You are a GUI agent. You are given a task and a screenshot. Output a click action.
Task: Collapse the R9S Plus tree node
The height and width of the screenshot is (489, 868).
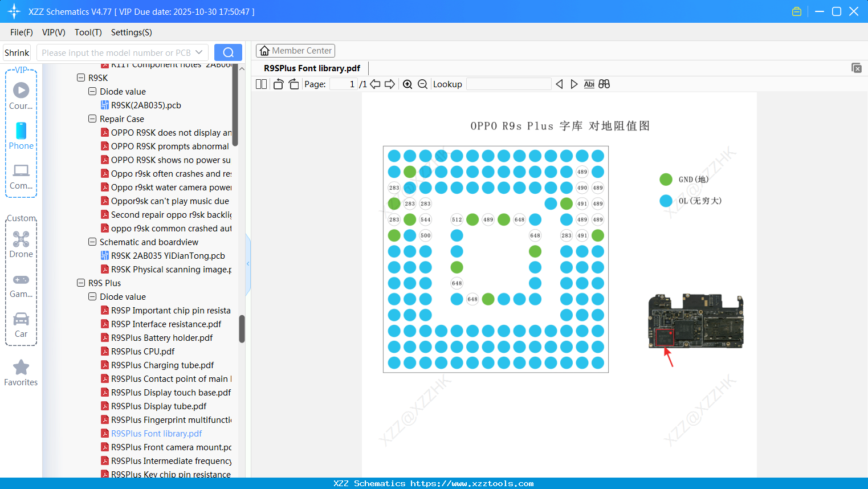(81, 283)
